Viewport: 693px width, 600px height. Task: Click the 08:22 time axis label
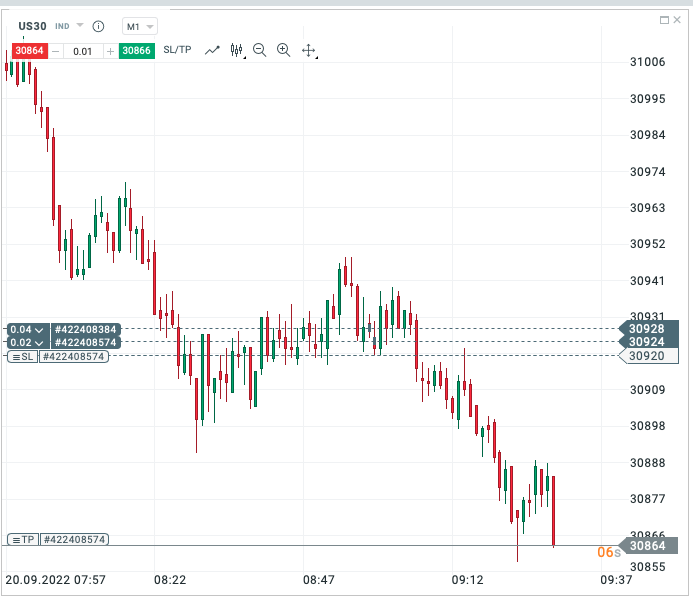click(170, 580)
